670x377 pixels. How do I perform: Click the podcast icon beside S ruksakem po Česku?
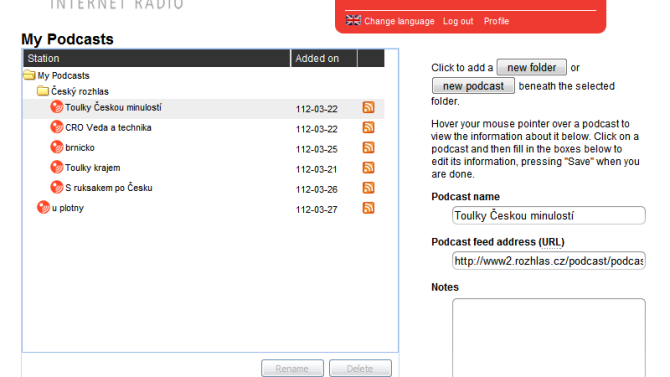pyautogui.click(x=56, y=187)
